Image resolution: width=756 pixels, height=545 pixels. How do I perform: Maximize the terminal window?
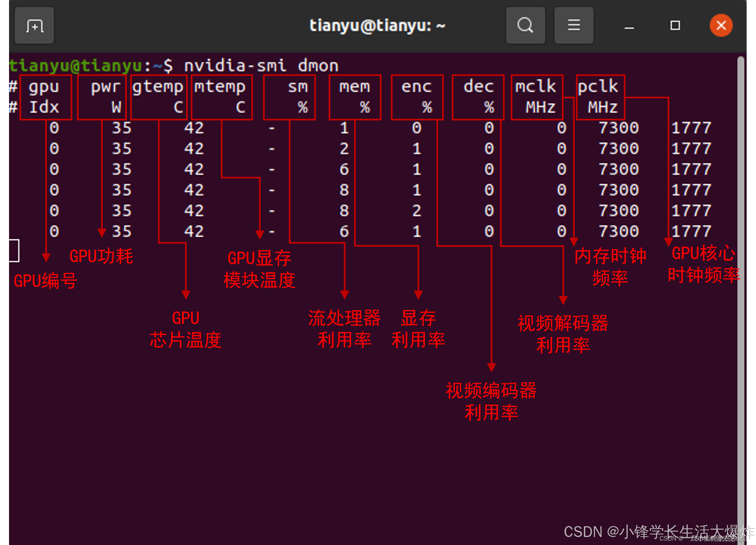(x=675, y=25)
